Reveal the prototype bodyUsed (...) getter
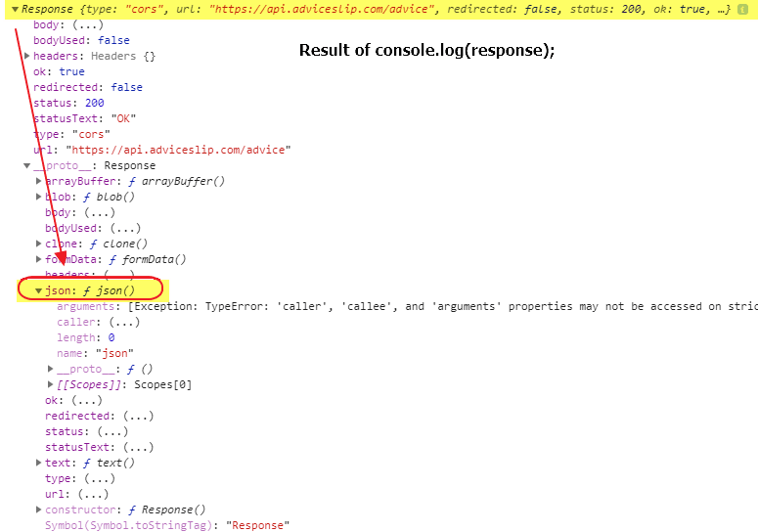The image size is (758, 532). pos(125,228)
